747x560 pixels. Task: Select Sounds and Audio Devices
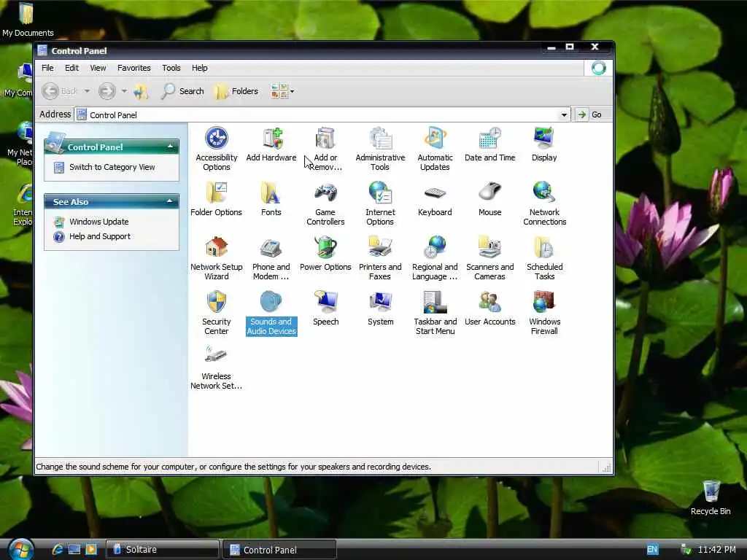click(x=271, y=313)
